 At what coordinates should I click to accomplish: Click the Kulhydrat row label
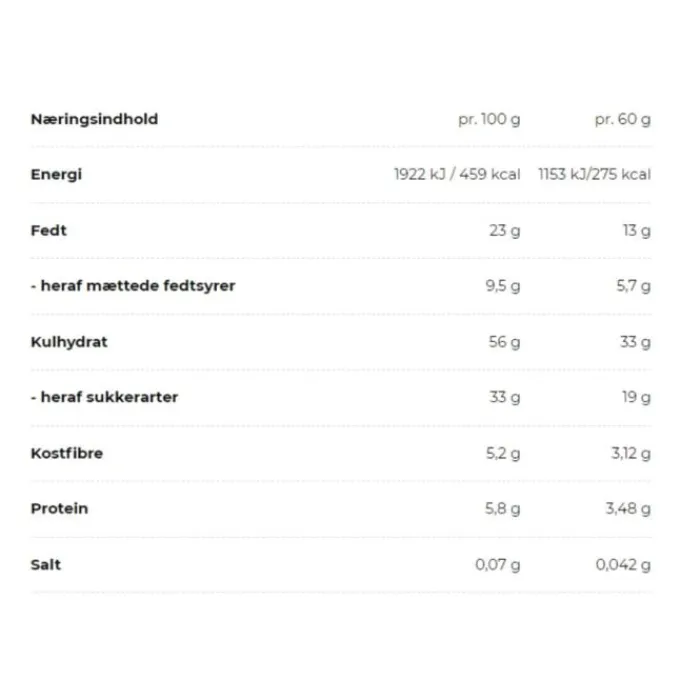click(x=69, y=342)
